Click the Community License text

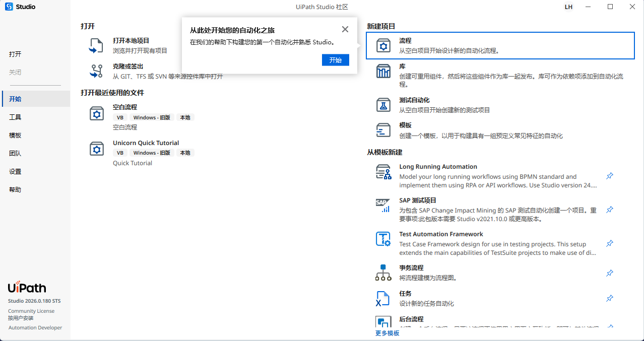(x=31, y=311)
